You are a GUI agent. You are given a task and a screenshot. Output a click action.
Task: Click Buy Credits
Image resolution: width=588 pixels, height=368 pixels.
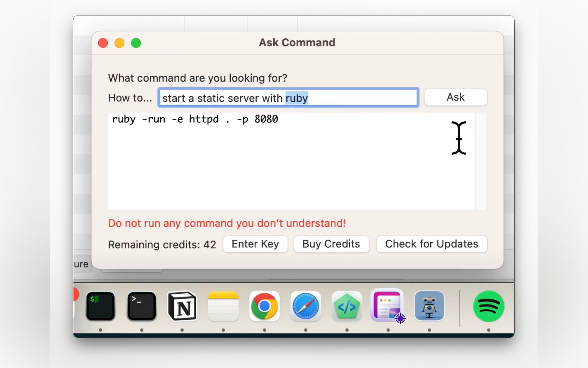pos(331,244)
